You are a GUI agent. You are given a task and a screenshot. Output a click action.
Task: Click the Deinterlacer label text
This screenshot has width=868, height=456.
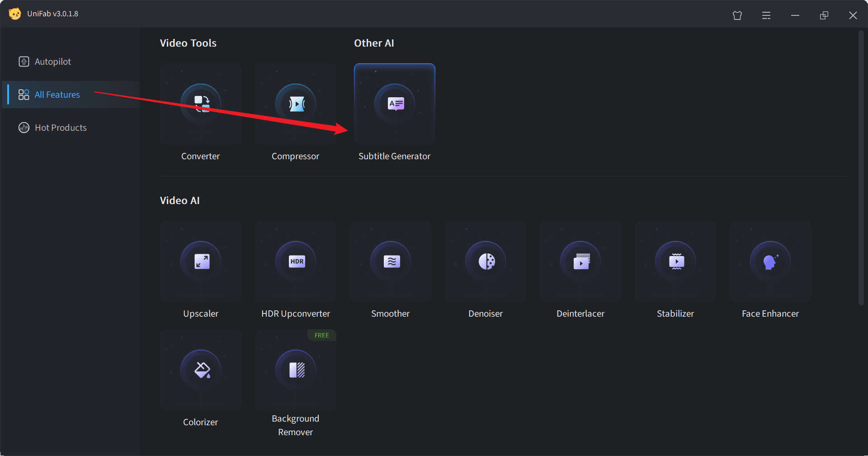pyautogui.click(x=580, y=313)
